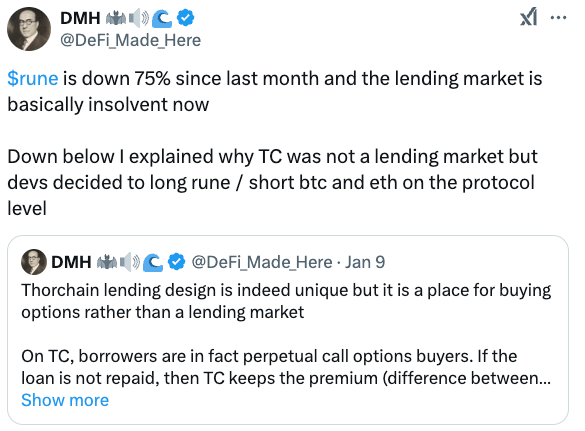Viewport: 585px width, 431px height.
Task: Click the blue verified badge in main header
Action: click(185, 18)
